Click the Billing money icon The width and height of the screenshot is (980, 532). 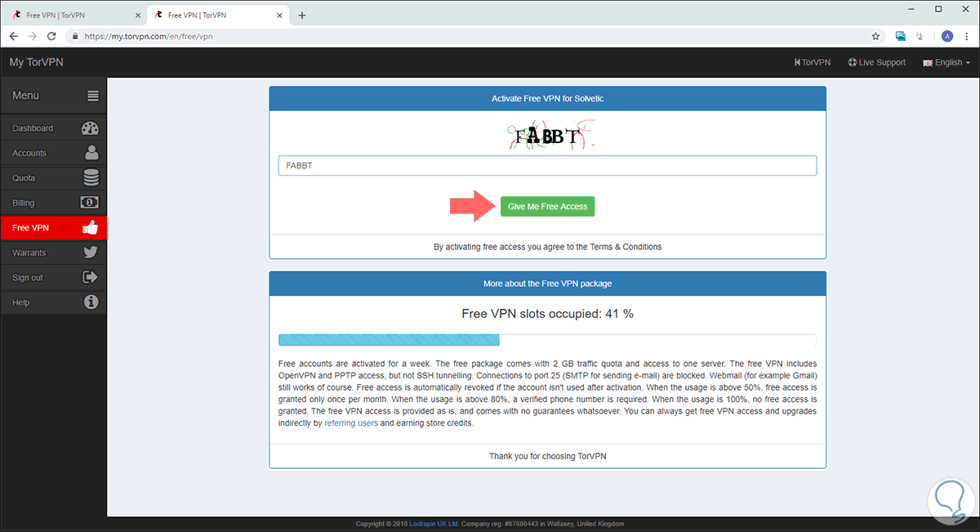[90, 203]
